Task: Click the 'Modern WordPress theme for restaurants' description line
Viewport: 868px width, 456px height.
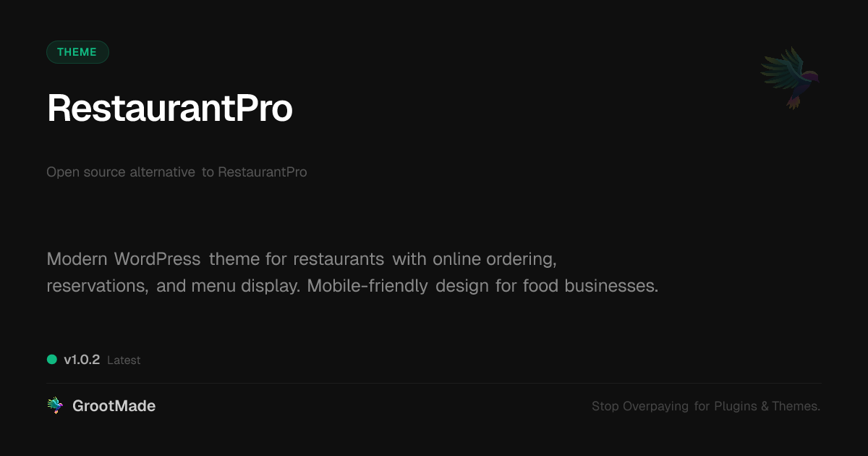Action: 215,259
